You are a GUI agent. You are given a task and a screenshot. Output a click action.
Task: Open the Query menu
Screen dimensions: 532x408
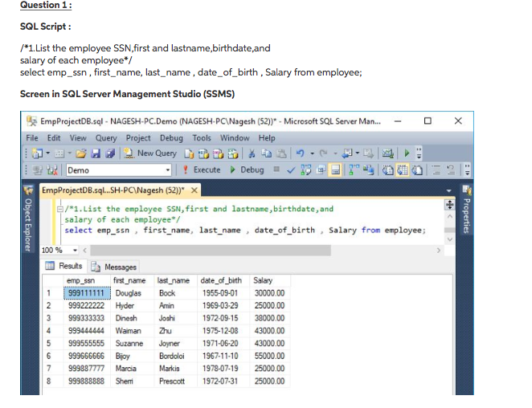point(106,138)
